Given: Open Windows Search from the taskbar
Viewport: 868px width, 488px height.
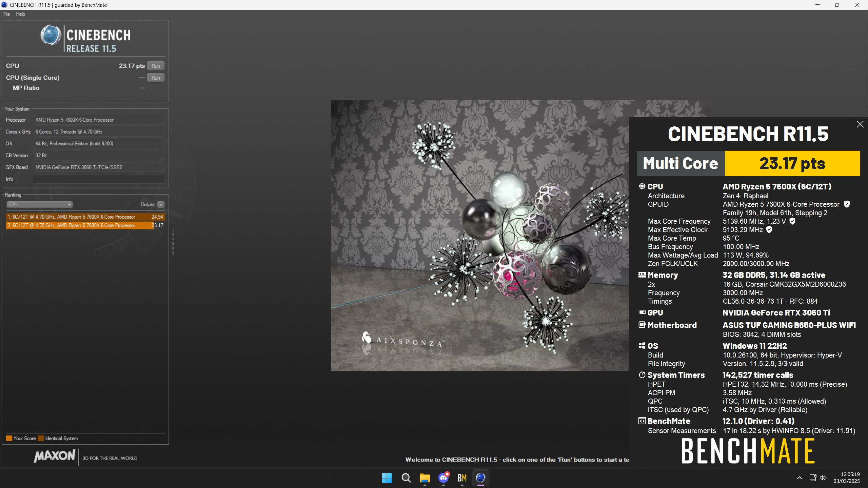Looking at the screenshot, I should (406, 478).
